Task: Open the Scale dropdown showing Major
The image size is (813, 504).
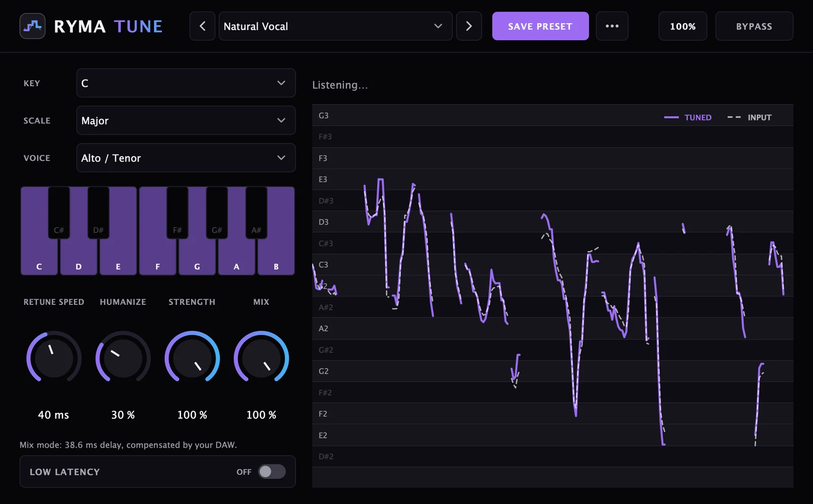Action: pos(186,120)
